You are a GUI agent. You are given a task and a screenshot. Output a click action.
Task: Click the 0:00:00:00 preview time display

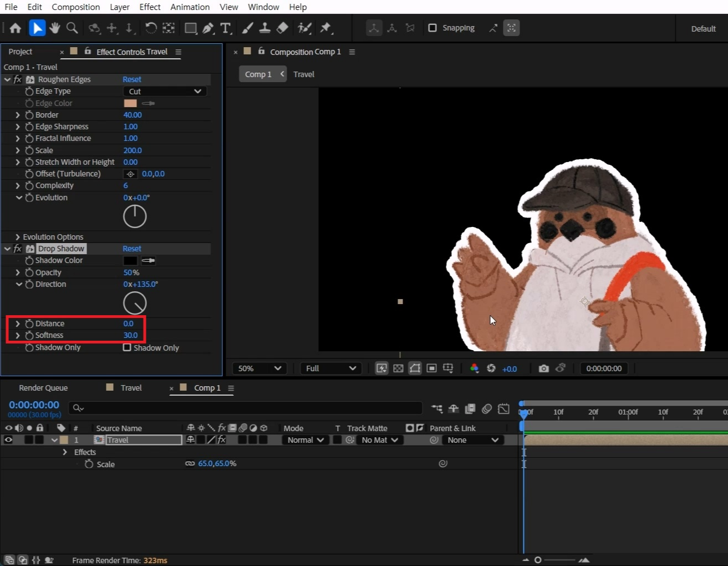pyautogui.click(x=604, y=368)
